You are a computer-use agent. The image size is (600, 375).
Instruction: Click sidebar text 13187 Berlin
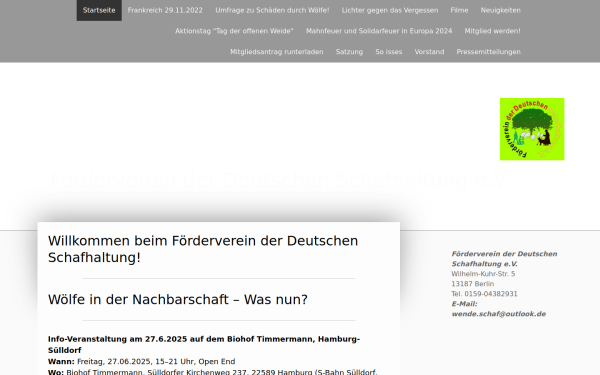pyautogui.click(x=473, y=284)
